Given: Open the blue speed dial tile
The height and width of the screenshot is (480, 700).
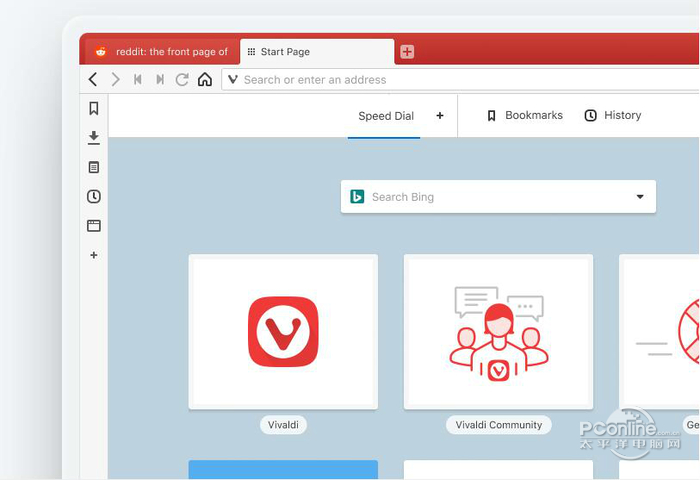Looking at the screenshot, I should coord(283,470).
